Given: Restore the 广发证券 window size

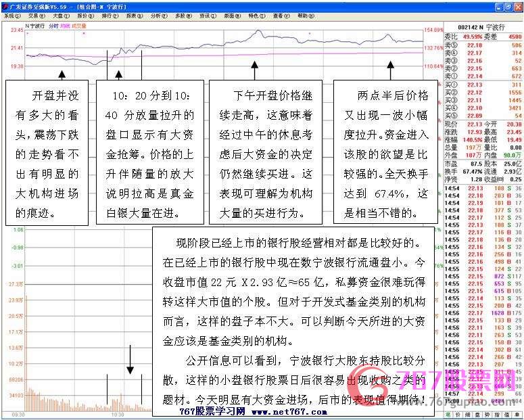Looking at the screenshot, I should (x=508, y=7).
